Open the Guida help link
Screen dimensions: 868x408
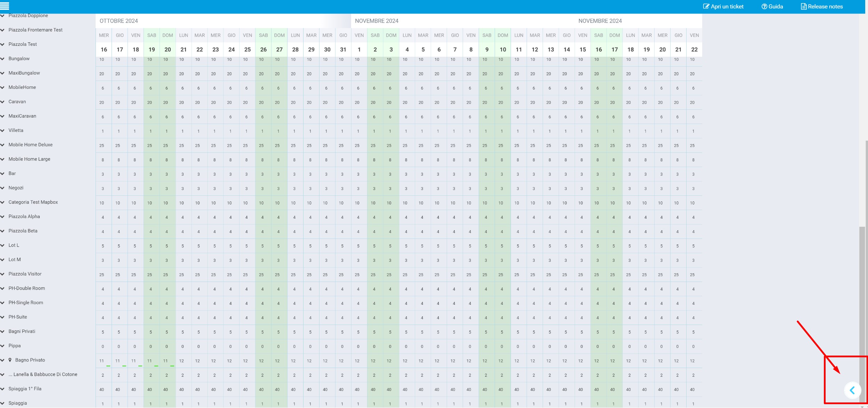pyautogui.click(x=776, y=7)
